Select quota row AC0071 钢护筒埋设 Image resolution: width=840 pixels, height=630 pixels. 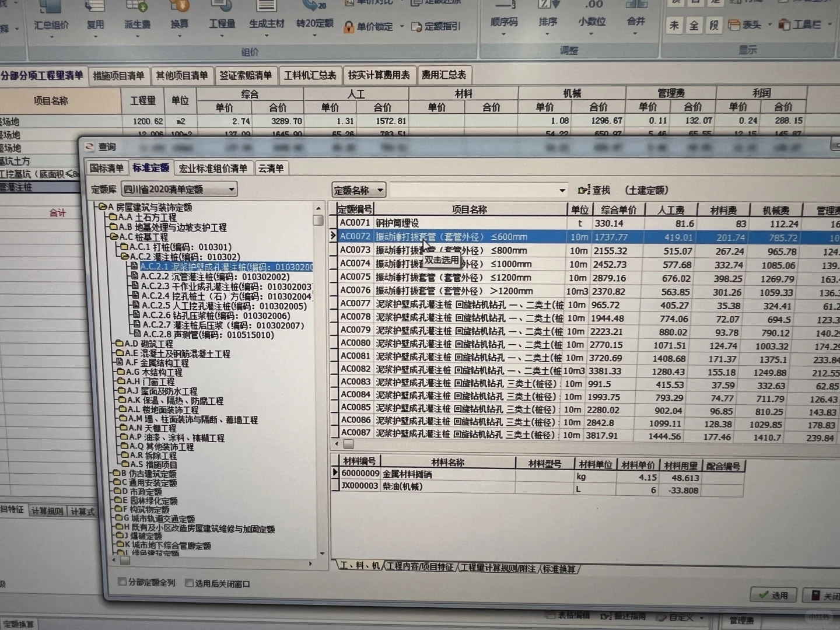click(x=588, y=223)
